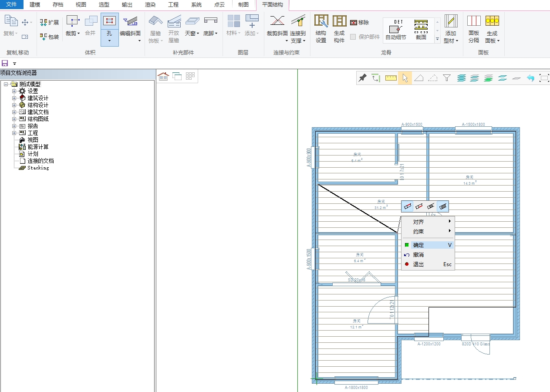Expand the 建筑设计 tree node
This screenshot has height=392, width=550.
(x=14, y=98)
